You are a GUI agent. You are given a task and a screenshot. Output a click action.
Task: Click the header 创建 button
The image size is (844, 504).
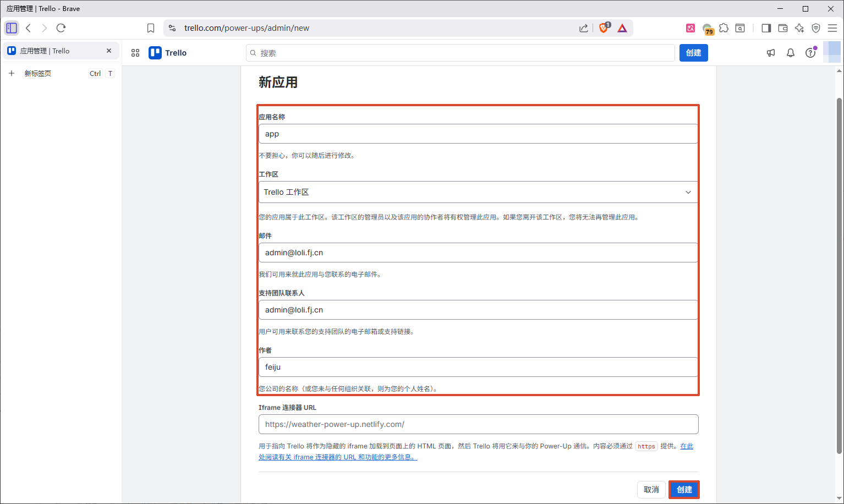(x=693, y=53)
